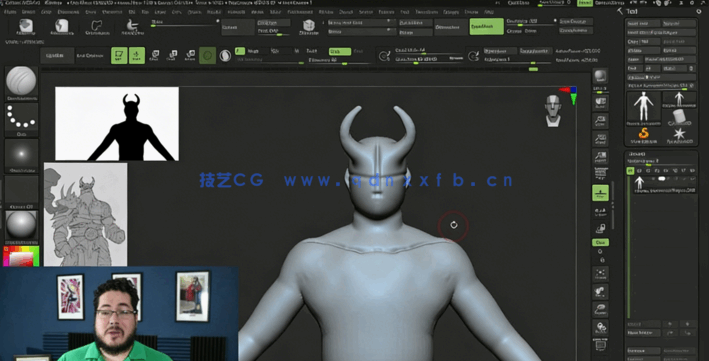The width and height of the screenshot is (709, 361).
Task: Click the up arrow below subtool list
Action: 670,324
